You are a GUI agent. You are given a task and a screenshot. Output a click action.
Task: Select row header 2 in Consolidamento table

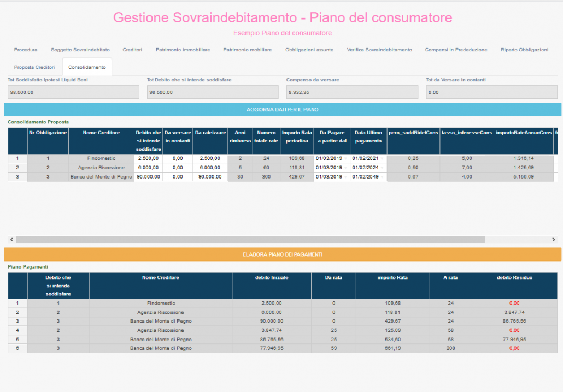click(17, 168)
